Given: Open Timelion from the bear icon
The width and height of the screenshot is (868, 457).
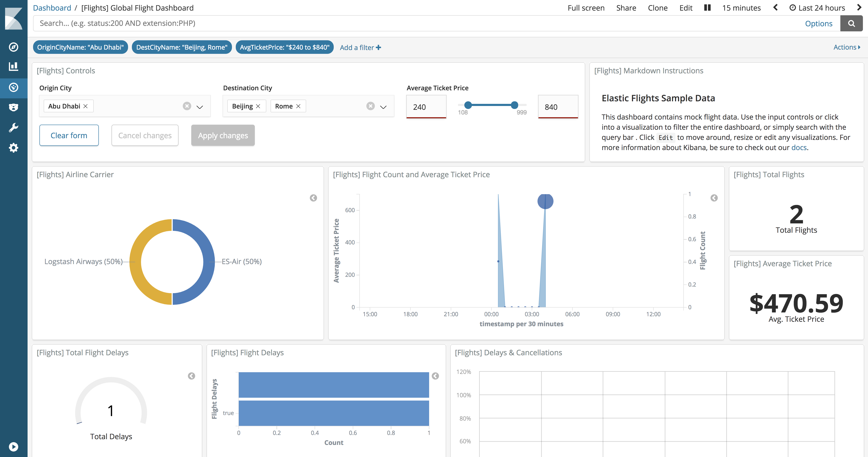Looking at the screenshot, I should click(x=14, y=107).
